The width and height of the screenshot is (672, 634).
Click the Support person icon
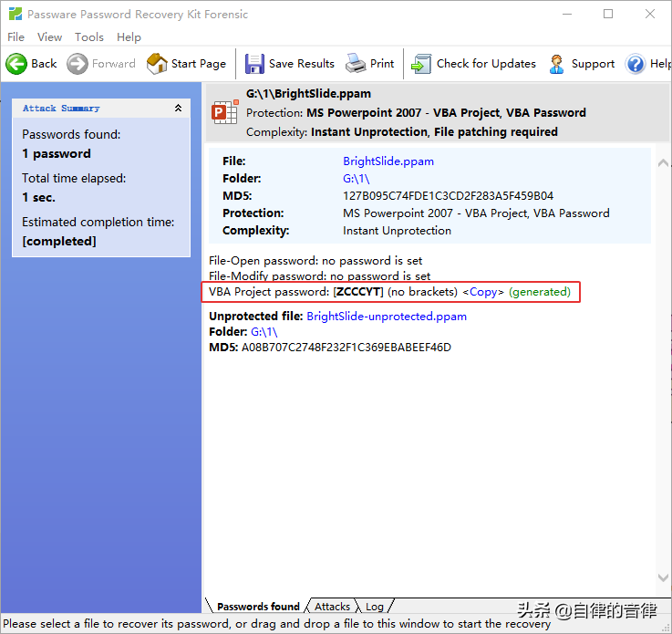tap(556, 64)
